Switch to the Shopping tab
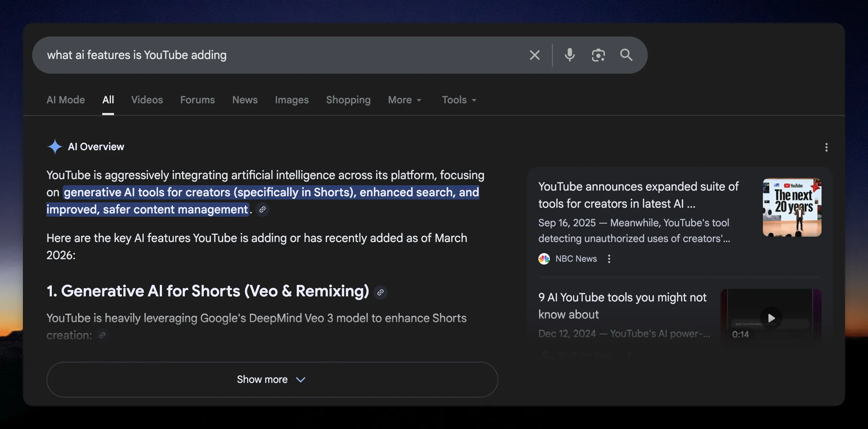Image resolution: width=868 pixels, height=429 pixels. (x=348, y=100)
